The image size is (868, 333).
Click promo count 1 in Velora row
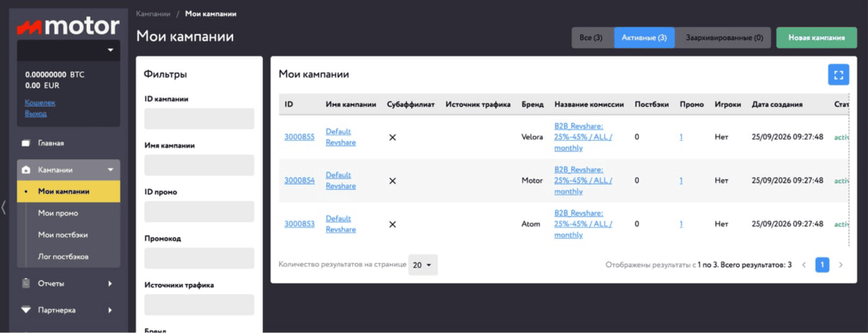pyautogui.click(x=681, y=137)
